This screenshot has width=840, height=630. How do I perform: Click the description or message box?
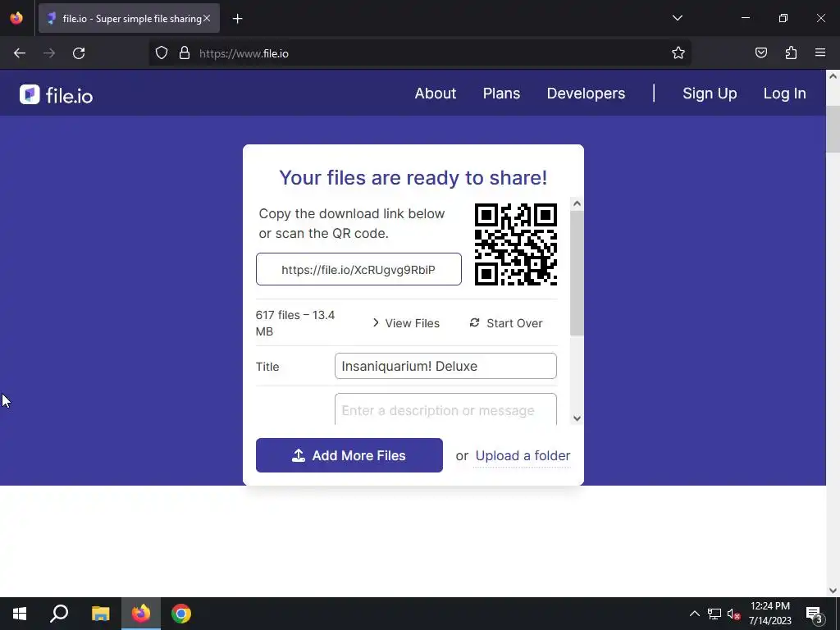tap(445, 410)
